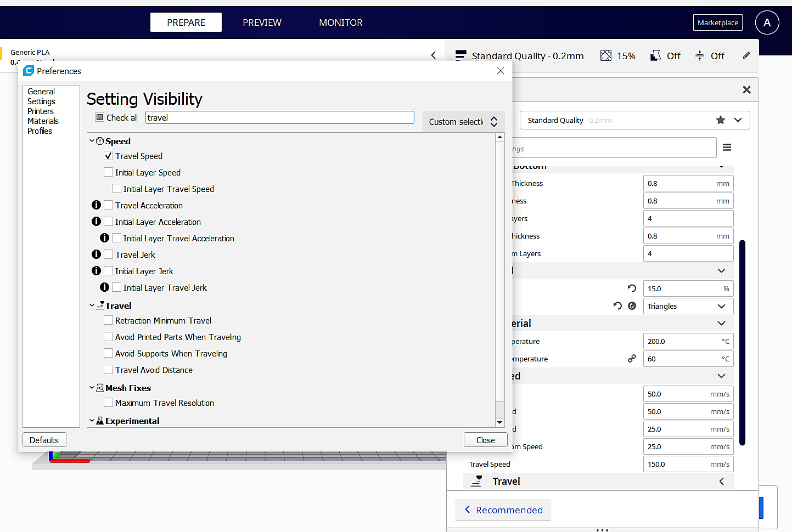This screenshot has width=792, height=532.
Task: Click reset arrow beside 15.0 infill density
Action: point(632,288)
